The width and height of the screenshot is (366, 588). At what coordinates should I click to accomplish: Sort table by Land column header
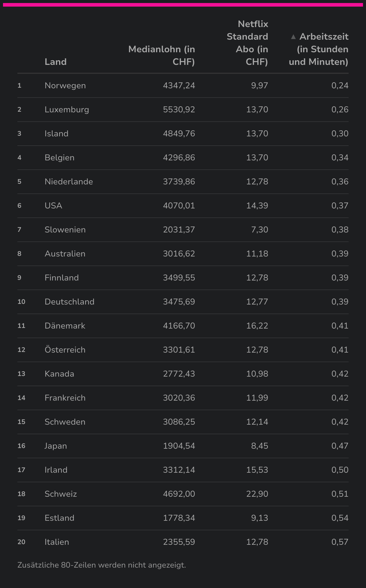(x=55, y=62)
